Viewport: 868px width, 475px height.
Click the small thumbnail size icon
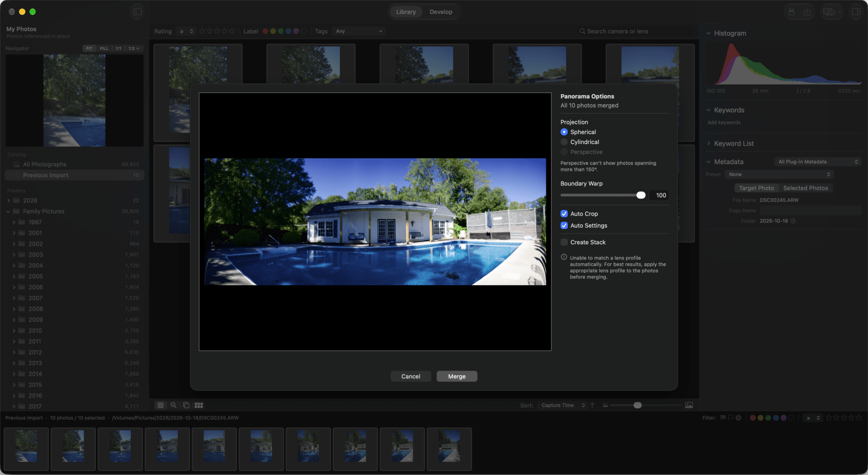[605, 405]
